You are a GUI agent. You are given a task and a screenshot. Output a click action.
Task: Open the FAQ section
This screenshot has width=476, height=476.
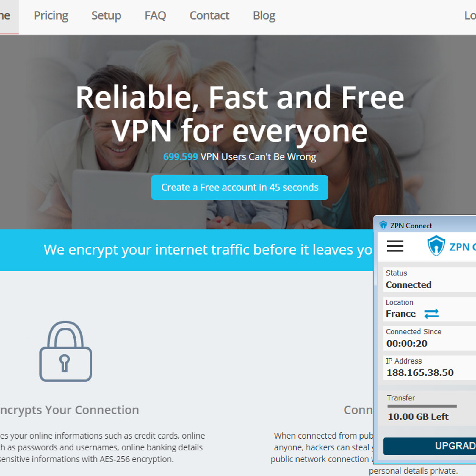point(155,15)
